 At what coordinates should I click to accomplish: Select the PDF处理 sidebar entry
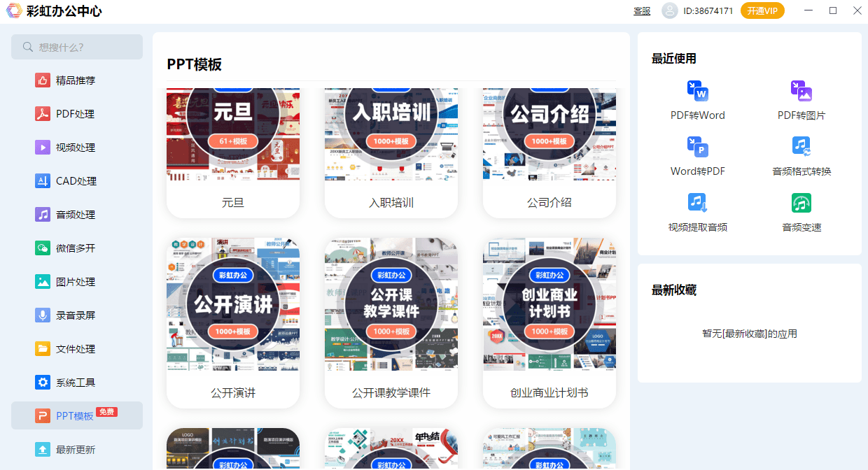[77, 114]
